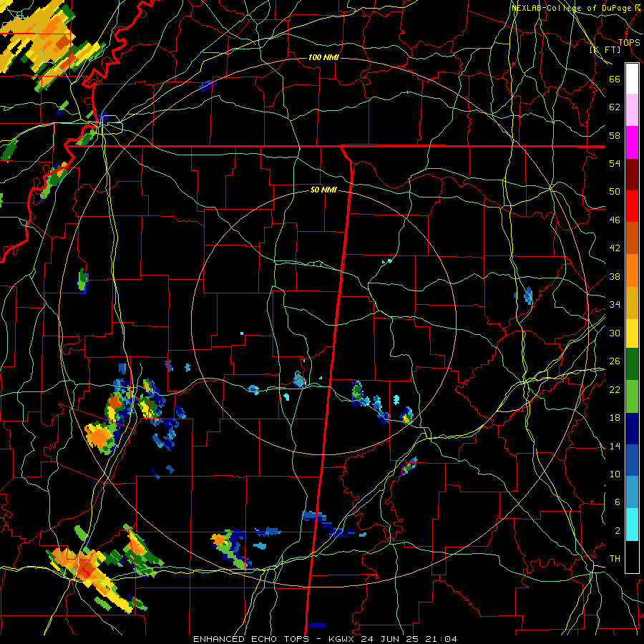Click the '50 NMI' range ring label
Screen dimensions: 644x644
[x=323, y=190]
